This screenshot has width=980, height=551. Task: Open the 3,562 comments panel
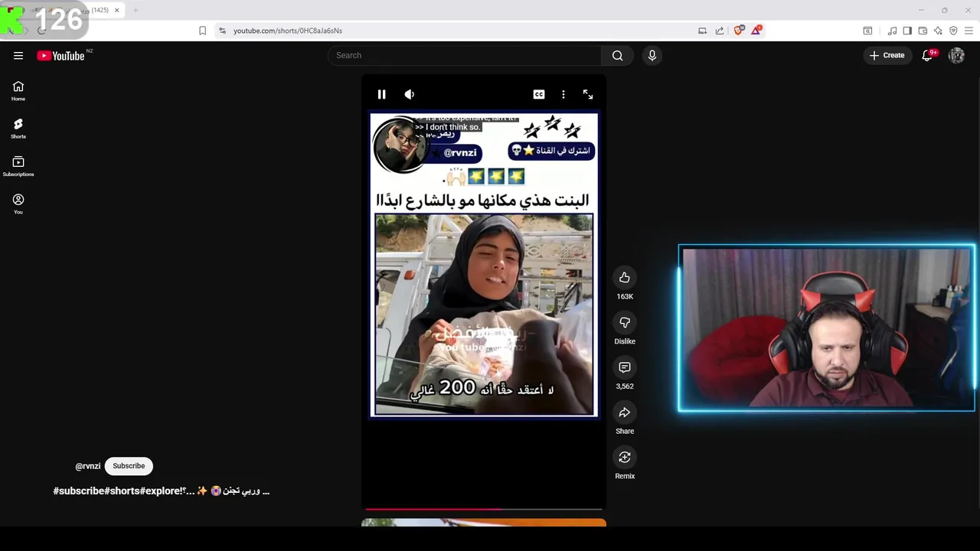[x=625, y=367]
